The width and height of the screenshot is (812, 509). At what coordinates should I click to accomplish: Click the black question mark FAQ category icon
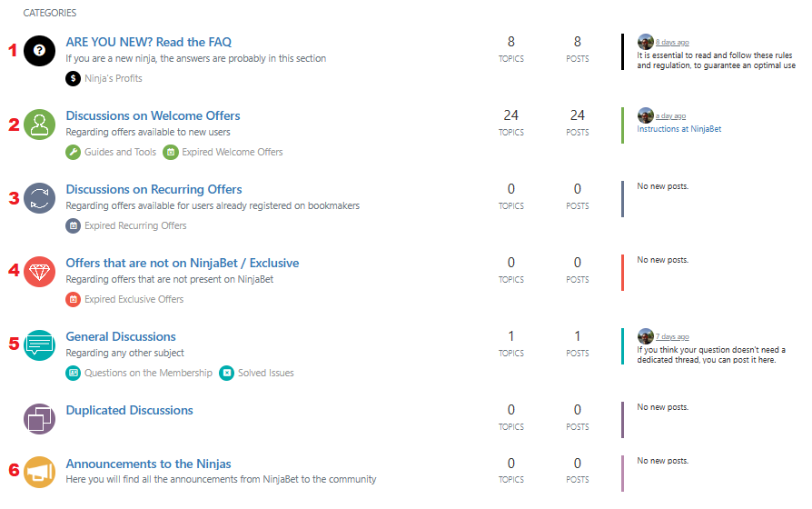39,51
